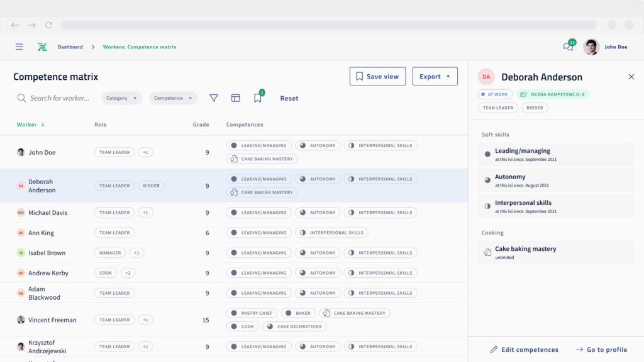Reload the page with the browser refresh icon
The image size is (644, 362).
point(48,25)
